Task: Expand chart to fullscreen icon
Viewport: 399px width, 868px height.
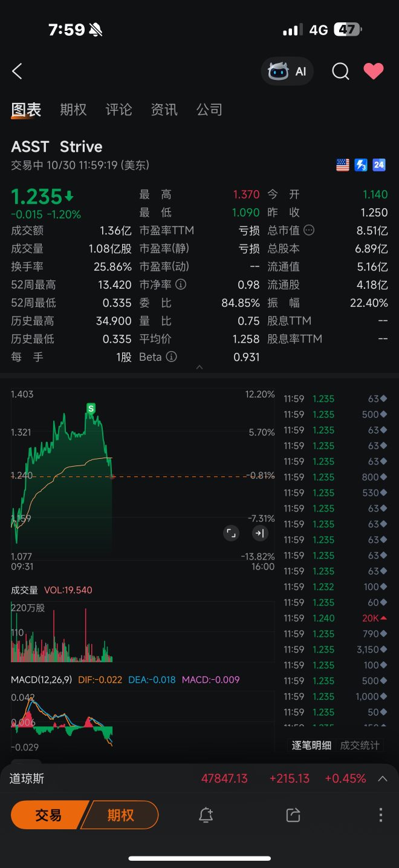Action: (x=230, y=533)
